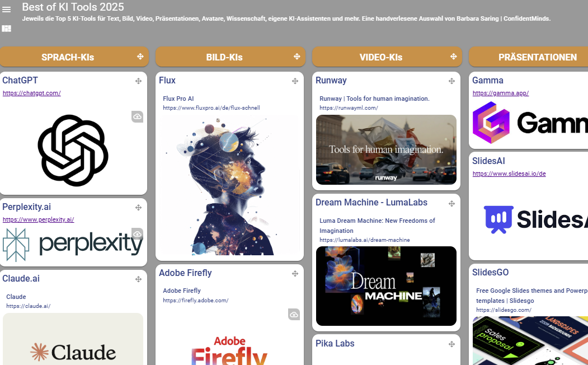
Task: Click the move icon on the Flux card
Action: point(295,81)
